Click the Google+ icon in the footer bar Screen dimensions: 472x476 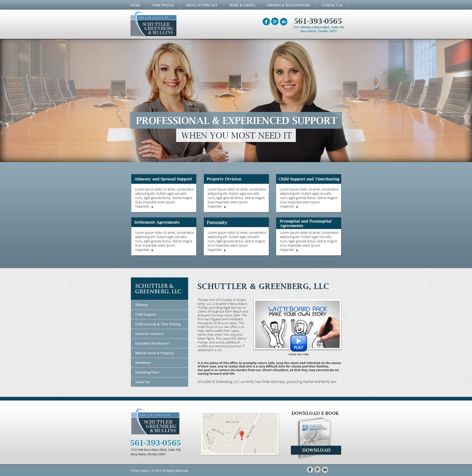[x=317, y=470]
